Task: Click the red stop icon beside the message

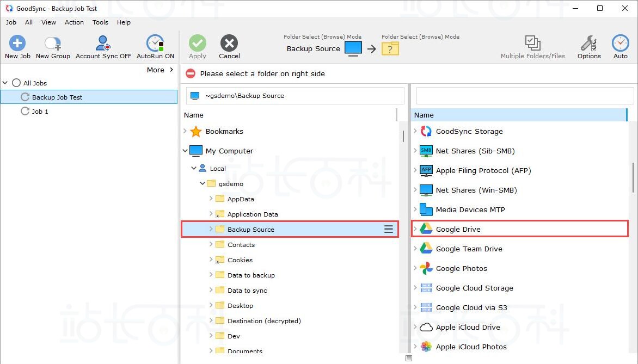Action: pyautogui.click(x=190, y=73)
